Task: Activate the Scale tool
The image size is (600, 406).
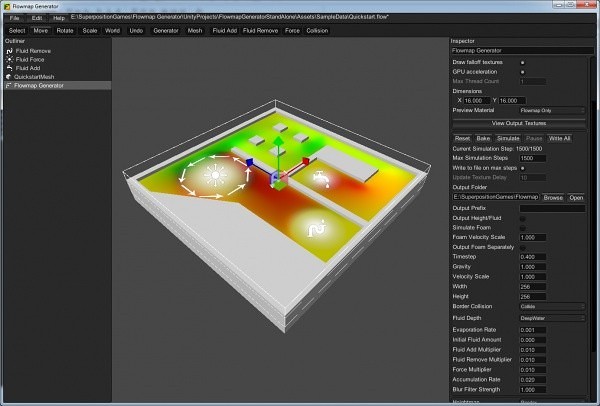Action: tap(90, 31)
